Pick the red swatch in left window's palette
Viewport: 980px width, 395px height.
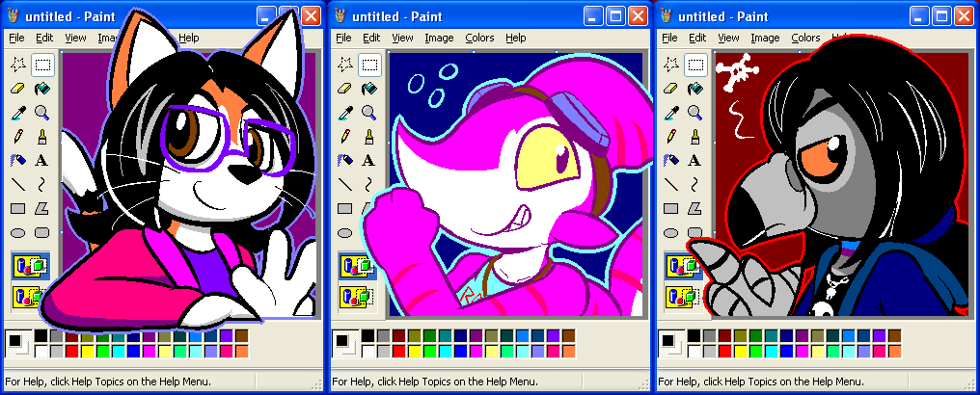pos(71,351)
